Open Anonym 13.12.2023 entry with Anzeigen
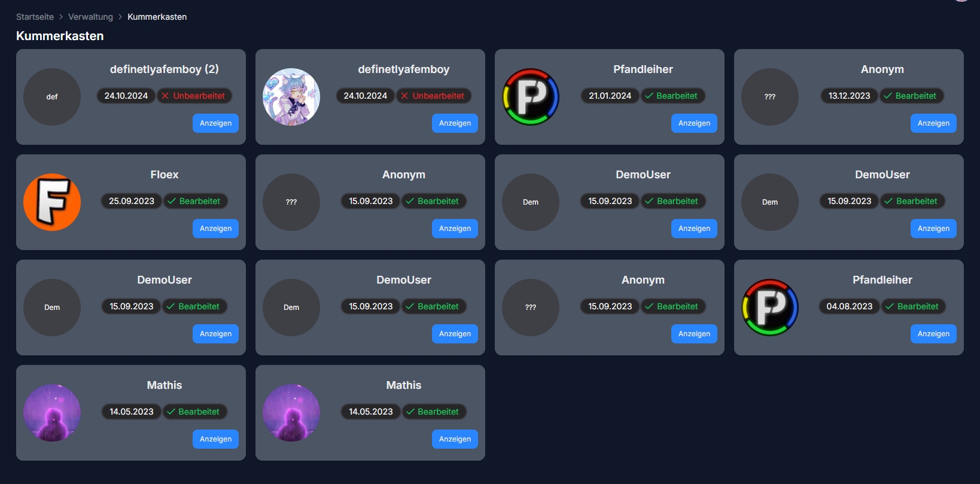980x484 pixels. (x=933, y=123)
